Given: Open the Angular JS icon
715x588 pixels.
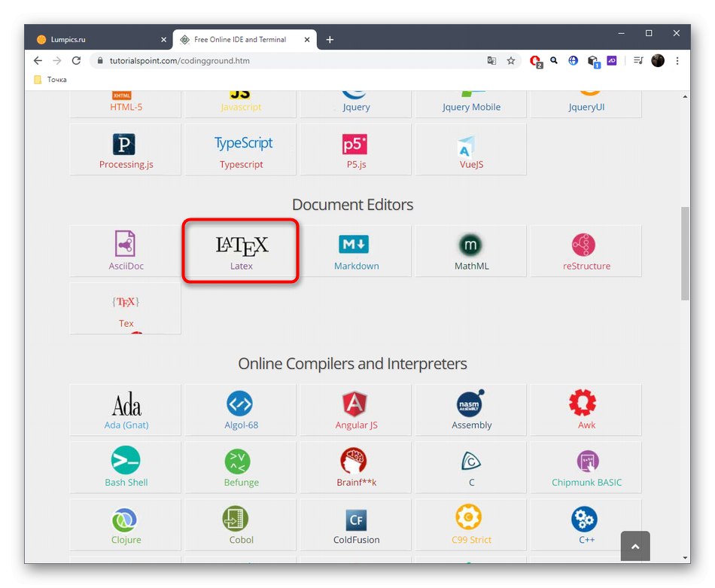Looking at the screenshot, I should (x=354, y=404).
